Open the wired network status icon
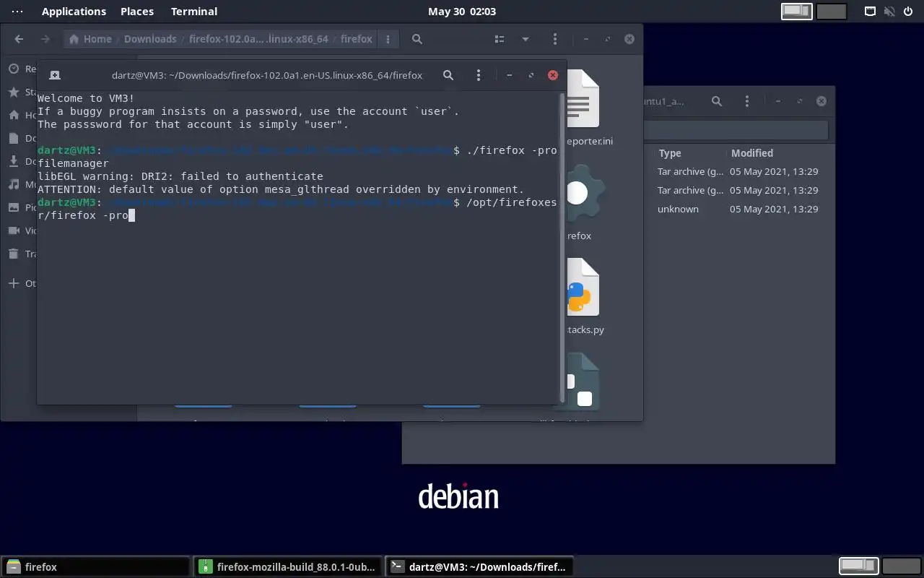Image resolution: width=924 pixels, height=578 pixels. click(871, 12)
